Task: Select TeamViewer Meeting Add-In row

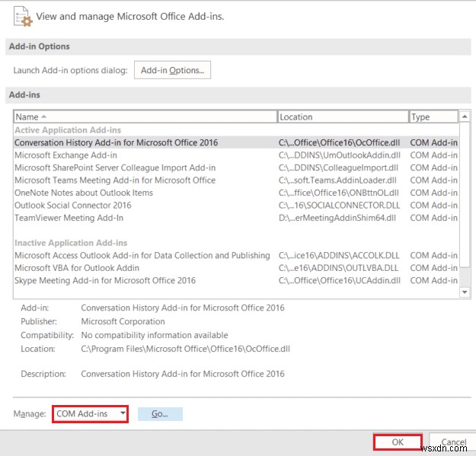Action: coord(236,218)
